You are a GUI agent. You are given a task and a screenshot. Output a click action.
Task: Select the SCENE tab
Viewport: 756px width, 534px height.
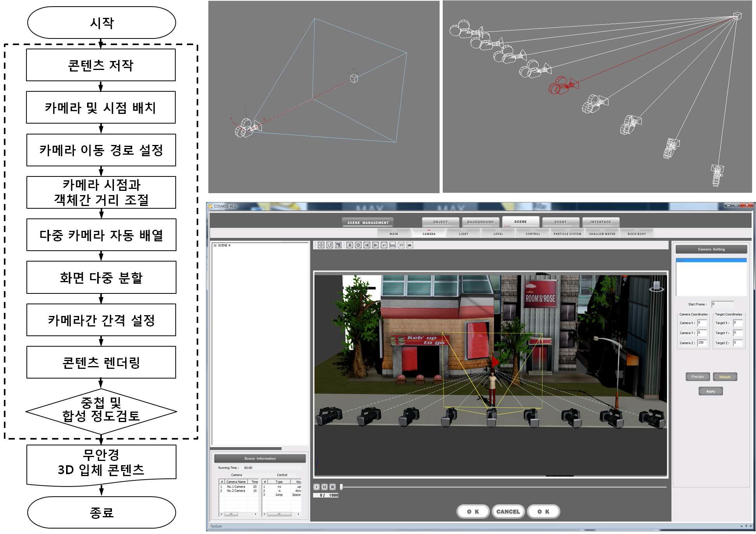pyautogui.click(x=520, y=222)
